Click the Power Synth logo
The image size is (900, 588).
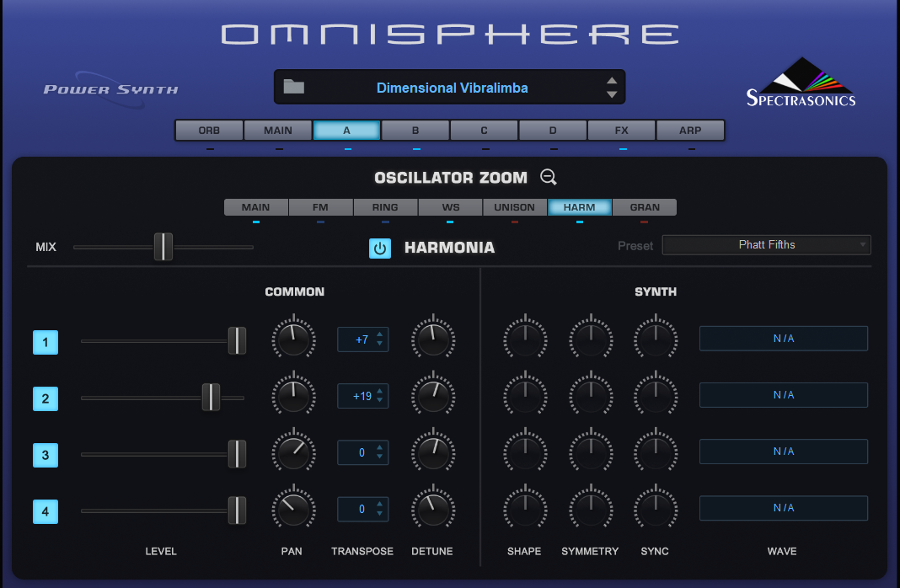point(110,89)
